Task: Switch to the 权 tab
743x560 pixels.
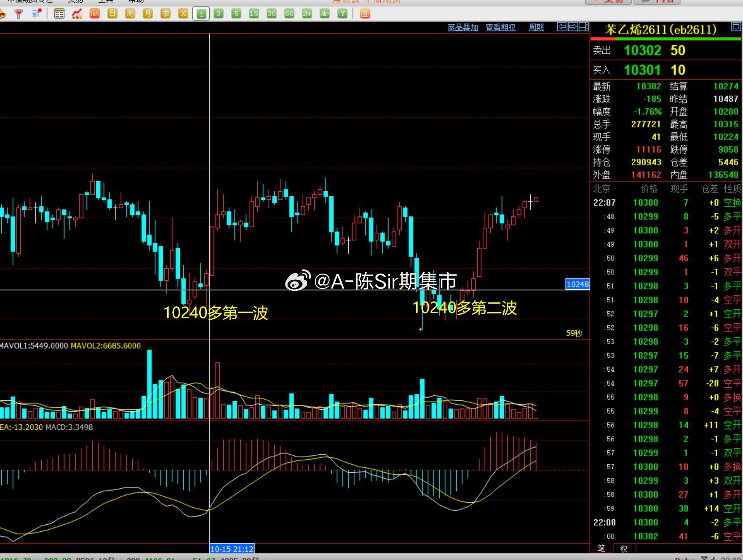Action: 624,549
